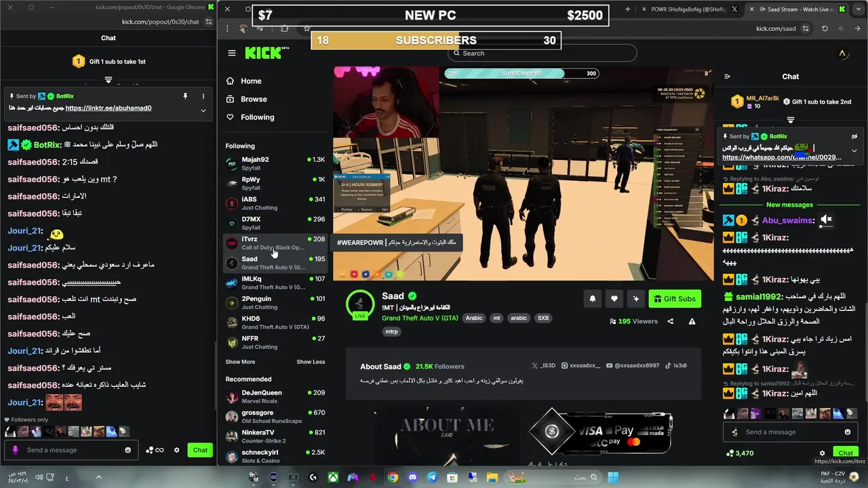Image resolution: width=868 pixels, height=488 pixels.
Task: Open NFFR channel in list
Action: coord(275,342)
